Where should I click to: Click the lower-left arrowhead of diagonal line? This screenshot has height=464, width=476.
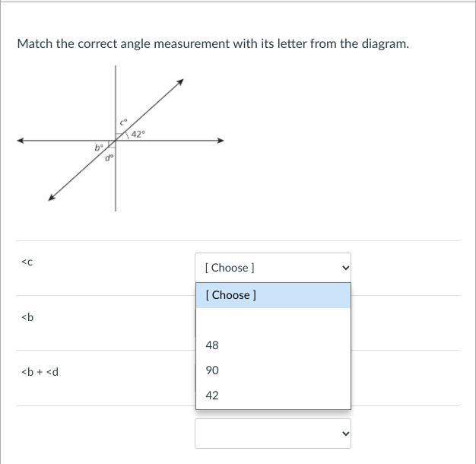(x=52, y=197)
